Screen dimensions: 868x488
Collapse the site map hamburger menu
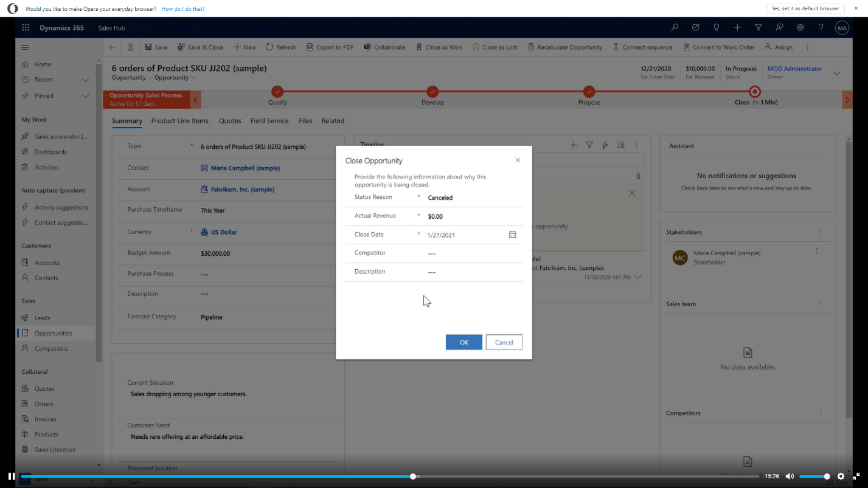pos(25,47)
